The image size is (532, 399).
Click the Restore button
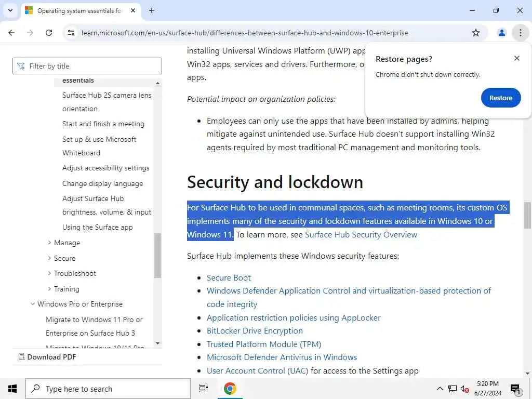click(x=500, y=98)
